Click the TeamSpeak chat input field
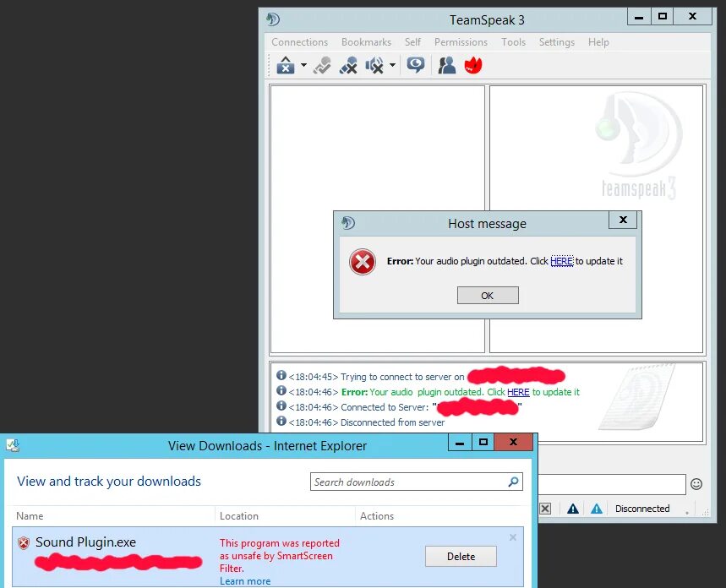The width and height of the screenshot is (726, 588). point(612,484)
